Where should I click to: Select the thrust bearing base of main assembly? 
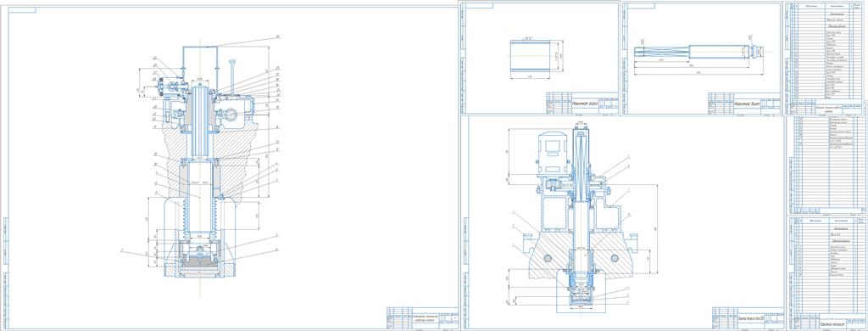point(200,260)
